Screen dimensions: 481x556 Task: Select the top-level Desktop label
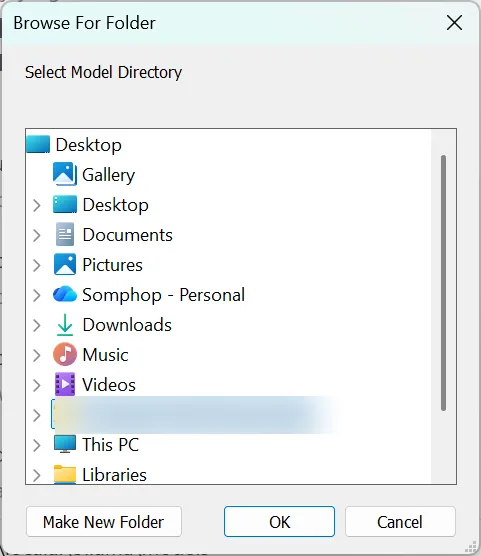click(88, 145)
